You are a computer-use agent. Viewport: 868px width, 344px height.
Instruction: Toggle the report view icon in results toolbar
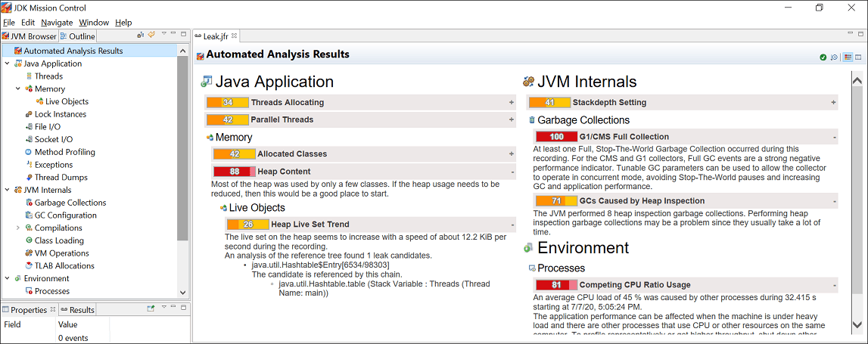pos(848,57)
